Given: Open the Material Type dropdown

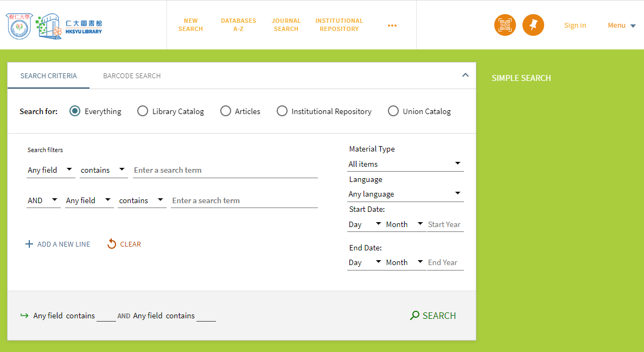Looking at the screenshot, I should (405, 164).
